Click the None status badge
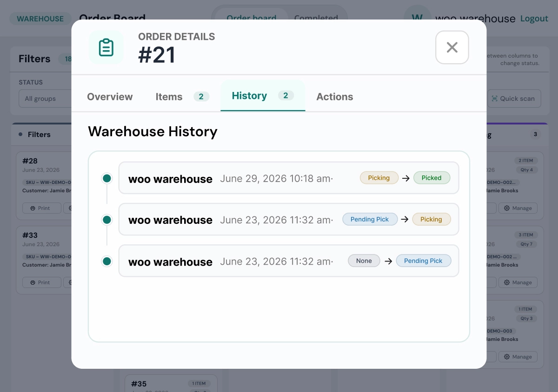 364,261
